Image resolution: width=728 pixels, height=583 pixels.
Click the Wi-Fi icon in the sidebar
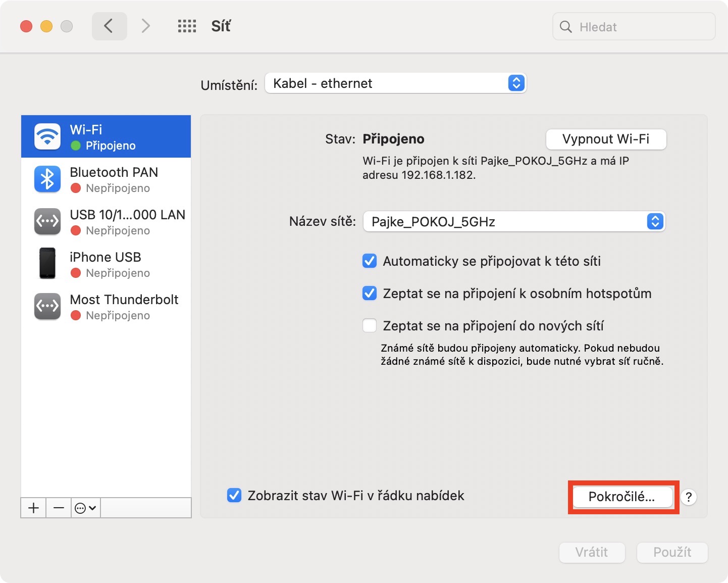coord(47,136)
